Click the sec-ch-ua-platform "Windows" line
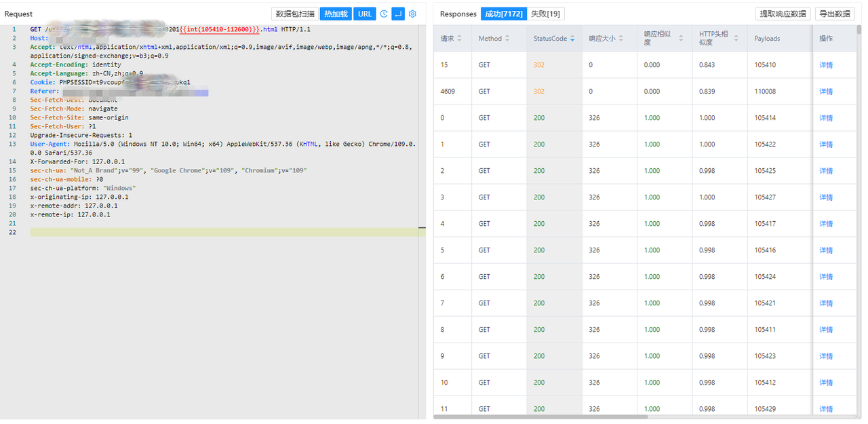This screenshot has height=424, width=868. point(83,188)
